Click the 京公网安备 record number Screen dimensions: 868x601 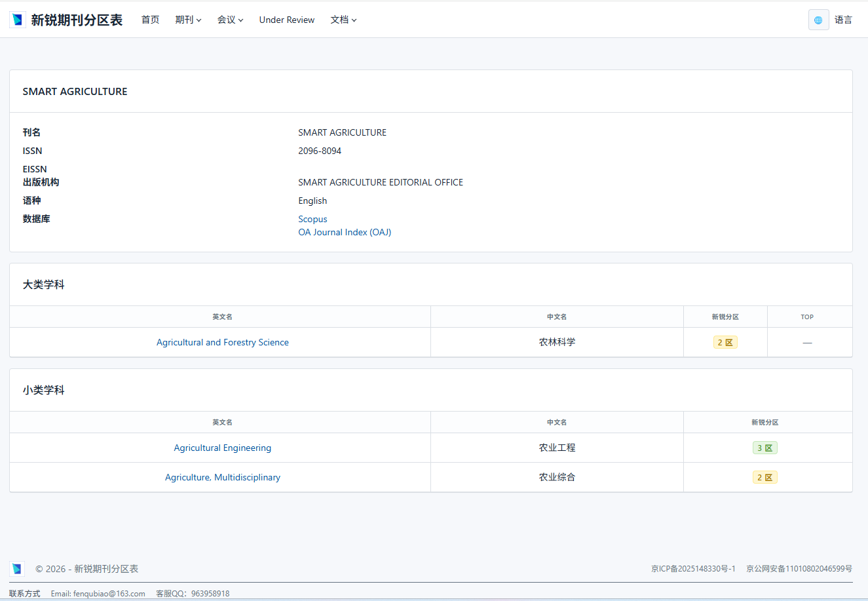tap(799, 569)
